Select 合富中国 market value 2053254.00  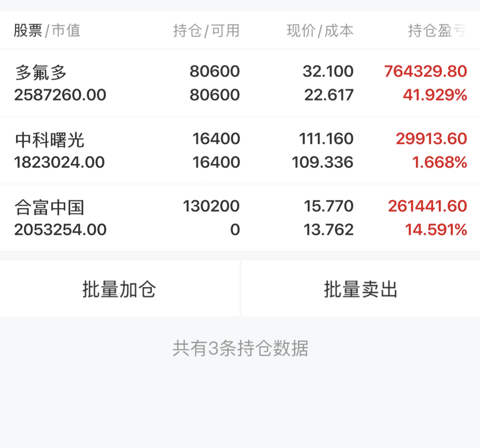(x=60, y=230)
